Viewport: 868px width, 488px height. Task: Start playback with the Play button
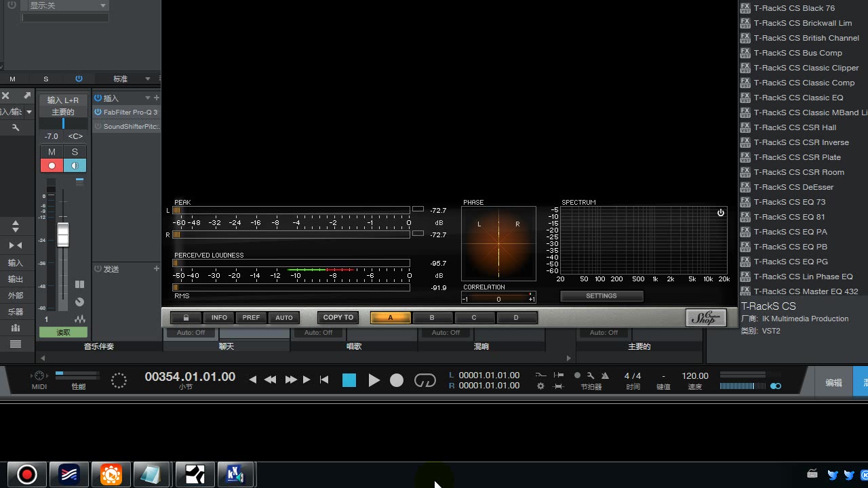click(x=374, y=380)
